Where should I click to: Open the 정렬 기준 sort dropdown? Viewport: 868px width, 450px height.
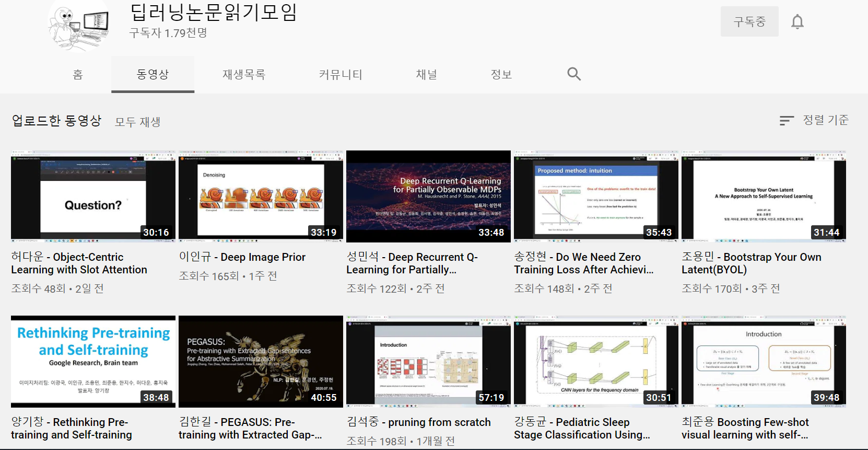click(x=814, y=120)
